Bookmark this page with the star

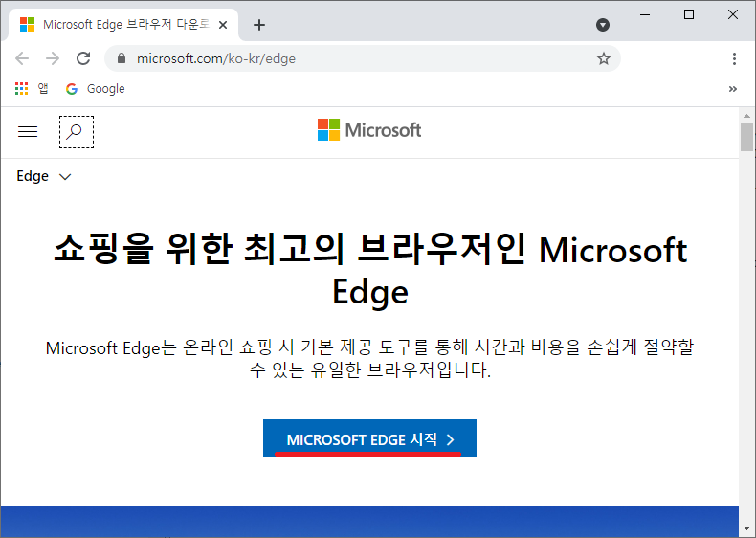point(604,58)
